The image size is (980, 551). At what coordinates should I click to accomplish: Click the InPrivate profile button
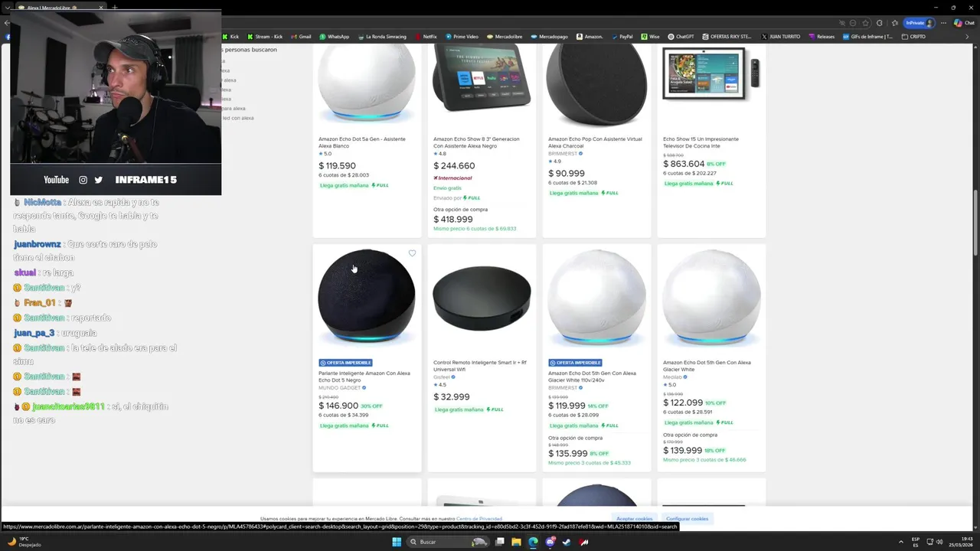[920, 23]
